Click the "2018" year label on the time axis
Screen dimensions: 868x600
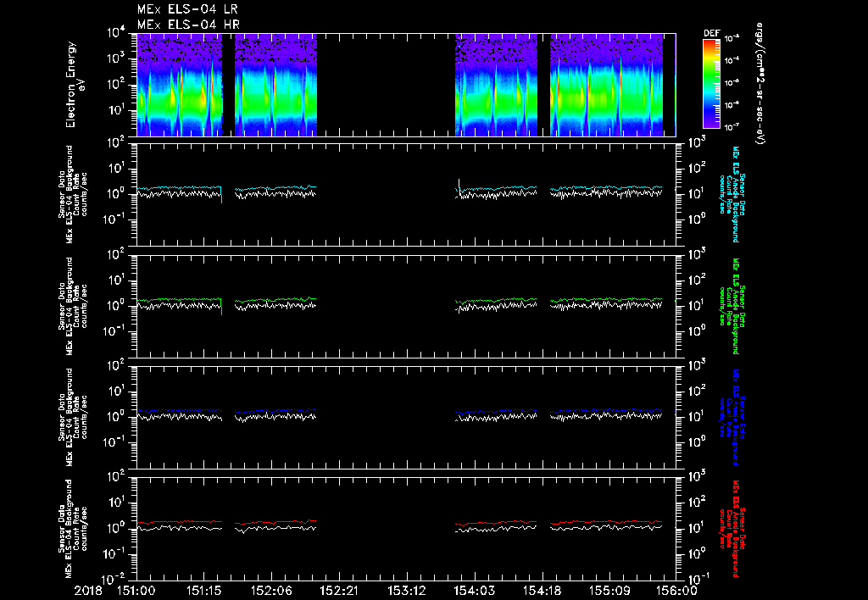(x=88, y=591)
